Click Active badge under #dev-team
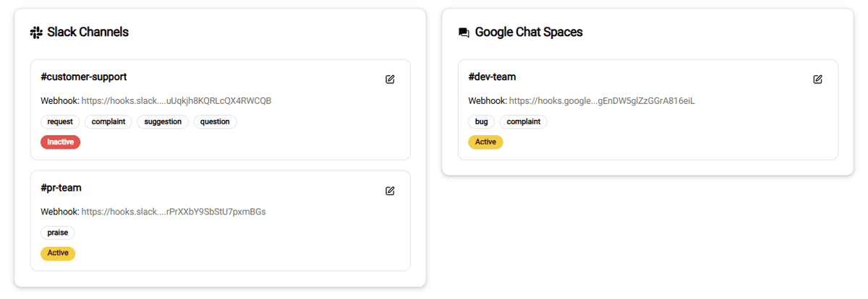Image resolution: width=868 pixels, height=299 pixels. (x=485, y=142)
